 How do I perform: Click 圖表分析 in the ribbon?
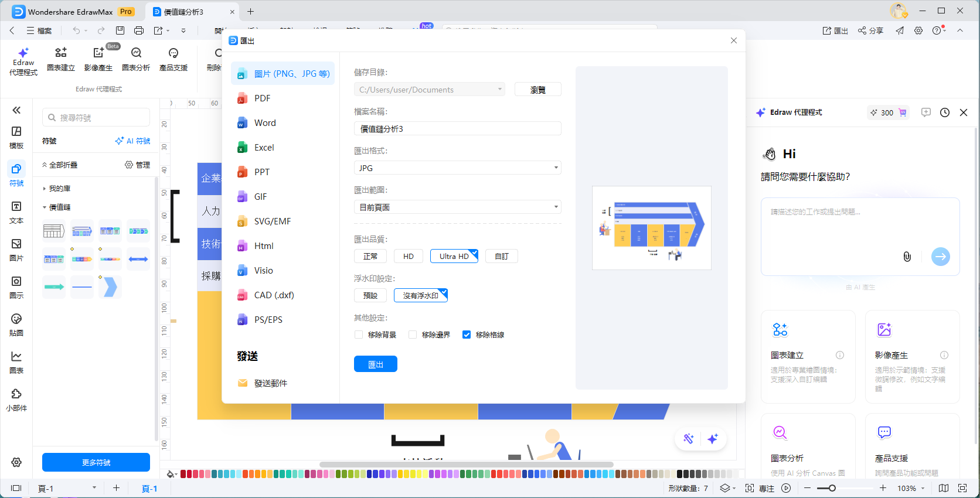tap(136, 60)
